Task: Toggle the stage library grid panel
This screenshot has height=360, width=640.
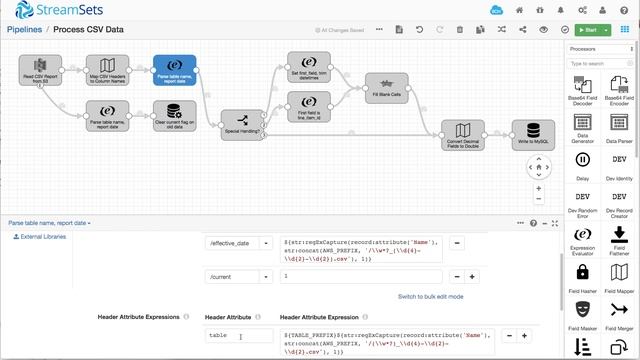Action: tap(625, 29)
